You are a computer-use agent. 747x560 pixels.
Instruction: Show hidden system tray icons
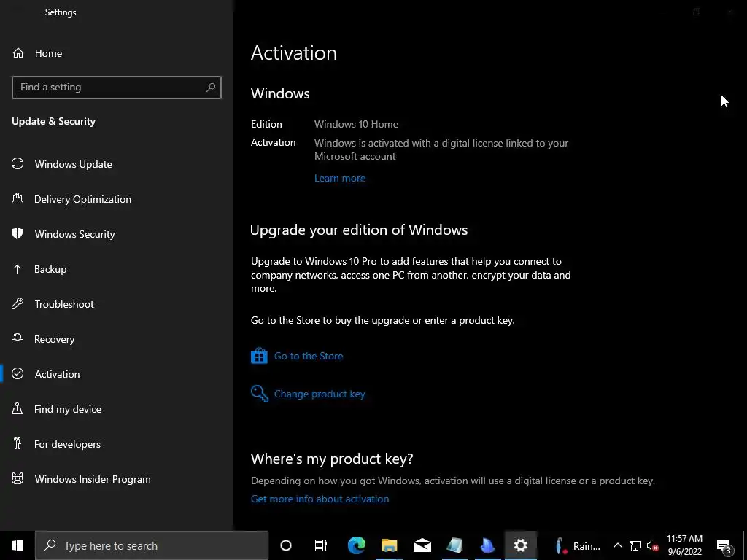click(617, 545)
